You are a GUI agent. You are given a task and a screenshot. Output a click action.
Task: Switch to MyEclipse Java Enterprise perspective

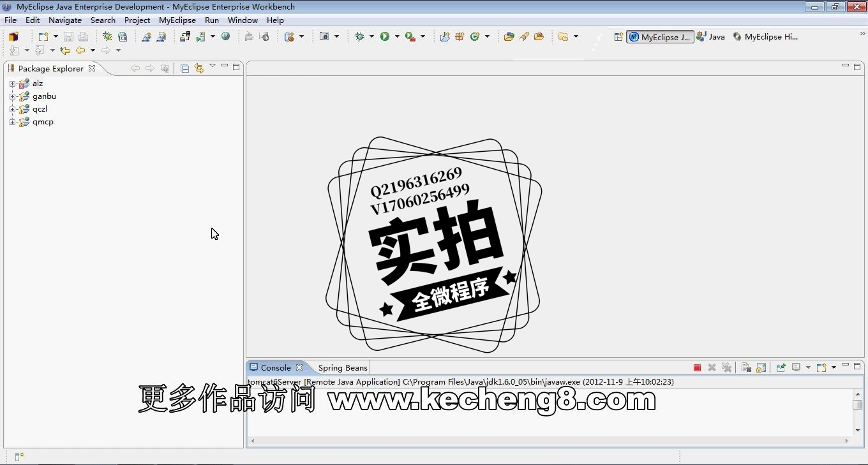pyautogui.click(x=660, y=37)
